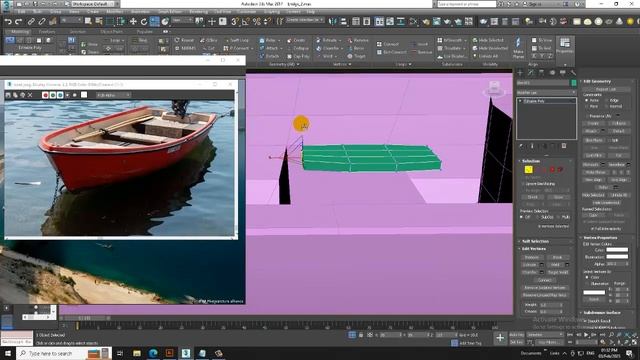
Task: Open File Explorer from Windows taskbar
Action: coord(137,353)
